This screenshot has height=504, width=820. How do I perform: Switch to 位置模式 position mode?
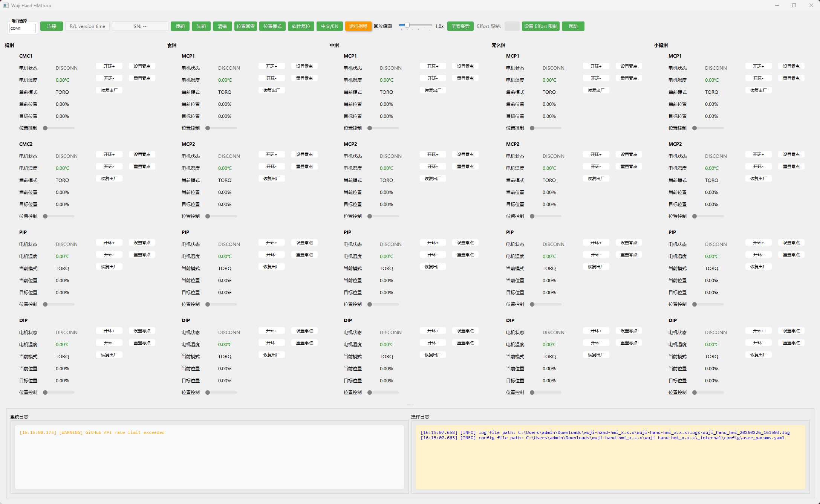pos(272,26)
